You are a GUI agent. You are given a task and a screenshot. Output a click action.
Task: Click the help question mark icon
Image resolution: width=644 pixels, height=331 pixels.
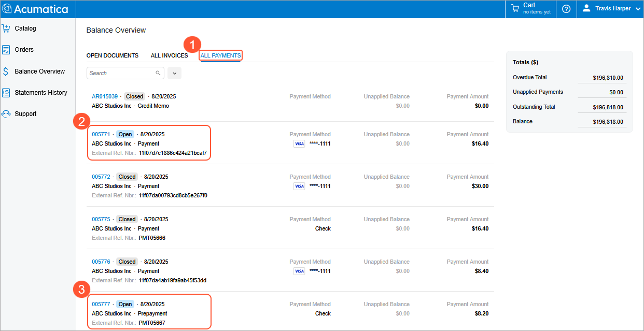pos(566,9)
